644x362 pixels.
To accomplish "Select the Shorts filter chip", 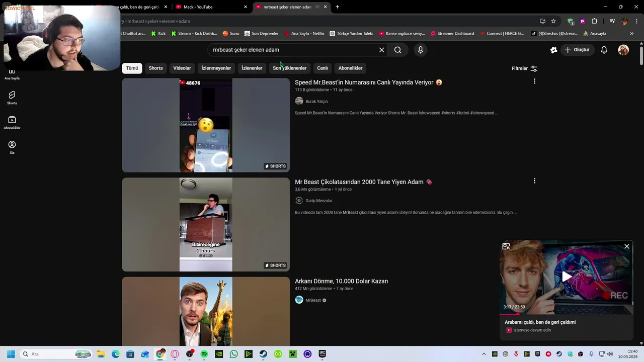I will [x=155, y=68].
